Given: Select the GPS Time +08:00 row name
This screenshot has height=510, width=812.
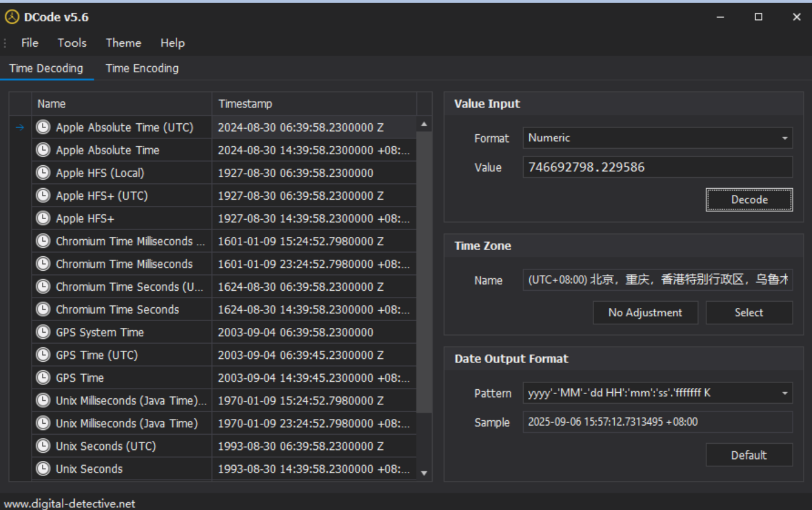Looking at the screenshot, I should pyautogui.click(x=80, y=378).
